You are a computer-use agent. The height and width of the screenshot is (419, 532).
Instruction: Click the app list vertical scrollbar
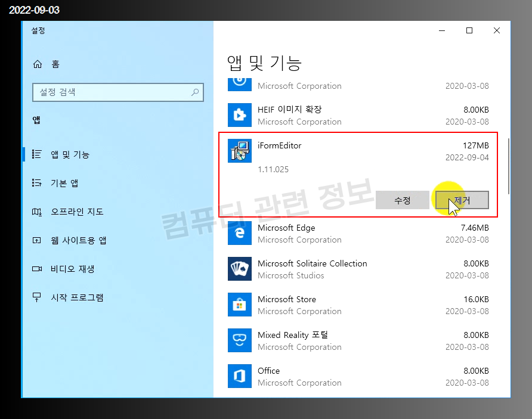click(508, 166)
